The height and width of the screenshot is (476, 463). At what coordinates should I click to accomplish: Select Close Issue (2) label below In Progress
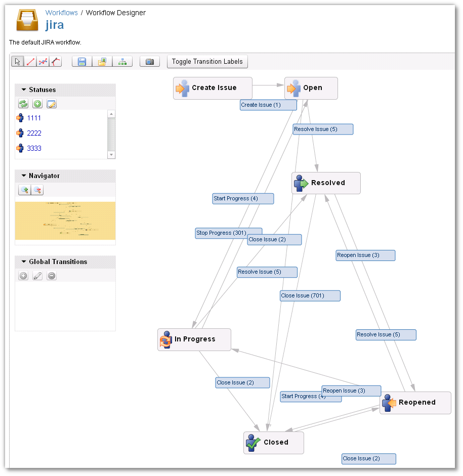click(242, 382)
